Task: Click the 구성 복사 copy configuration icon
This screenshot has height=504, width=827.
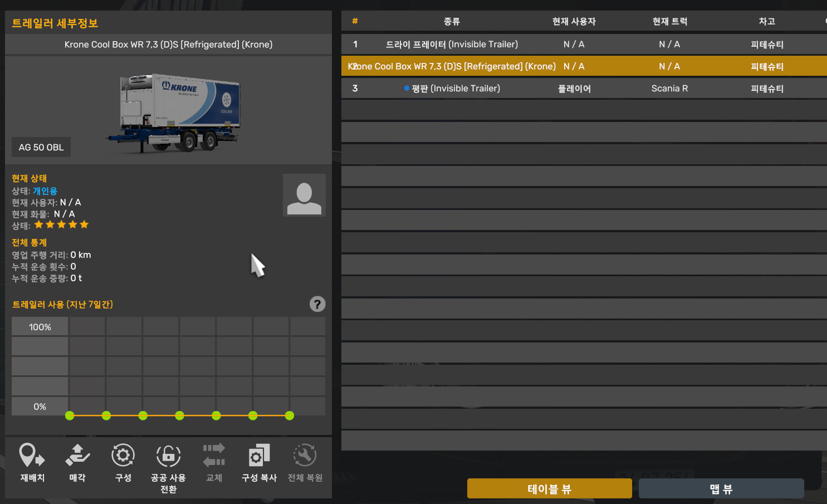Action: [x=259, y=456]
